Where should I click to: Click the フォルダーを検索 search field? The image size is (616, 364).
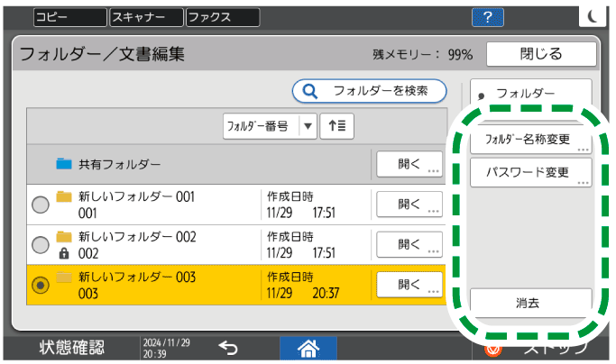click(369, 91)
